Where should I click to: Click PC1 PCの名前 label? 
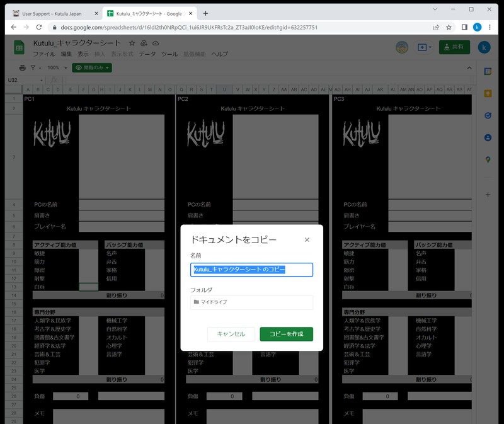click(45, 205)
